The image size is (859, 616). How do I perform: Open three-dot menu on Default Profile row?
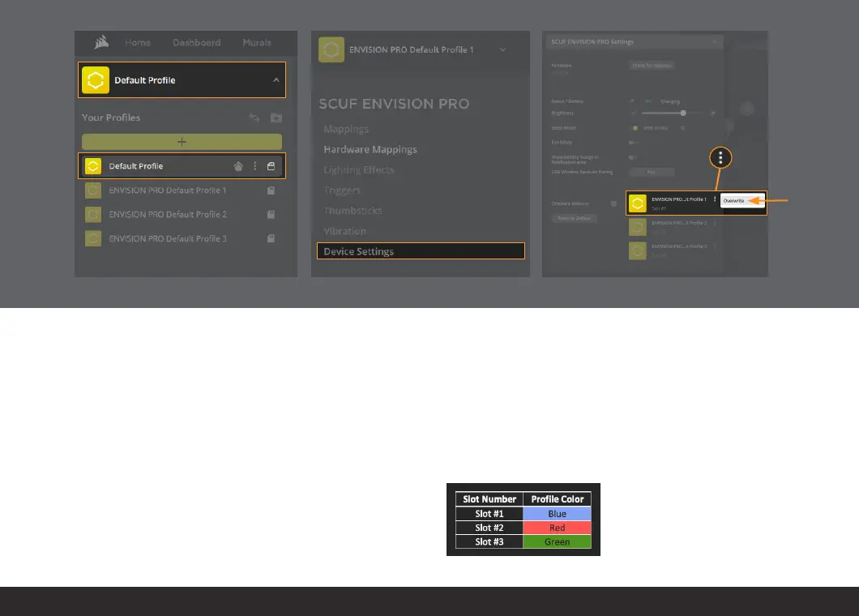click(x=254, y=166)
